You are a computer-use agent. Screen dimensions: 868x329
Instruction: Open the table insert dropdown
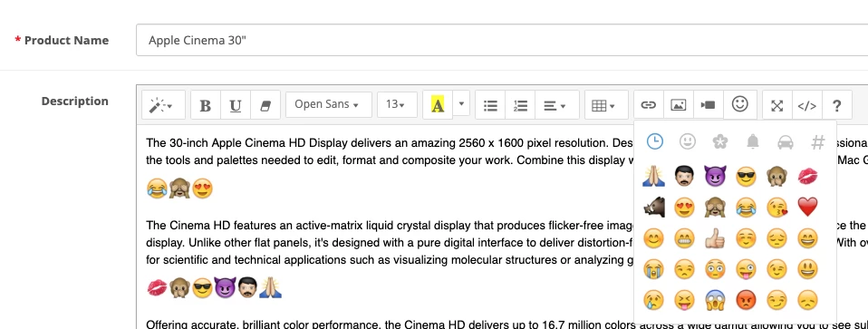[x=607, y=105]
